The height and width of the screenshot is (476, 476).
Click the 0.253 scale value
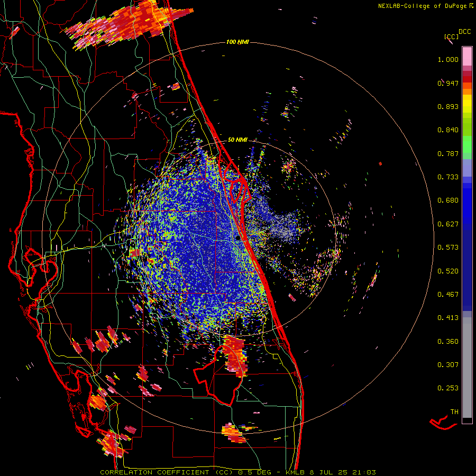448,388
